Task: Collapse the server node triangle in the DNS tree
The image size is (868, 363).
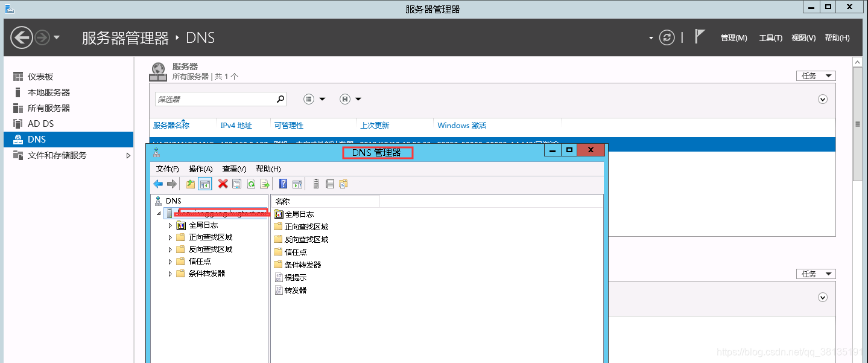Action: click(159, 213)
